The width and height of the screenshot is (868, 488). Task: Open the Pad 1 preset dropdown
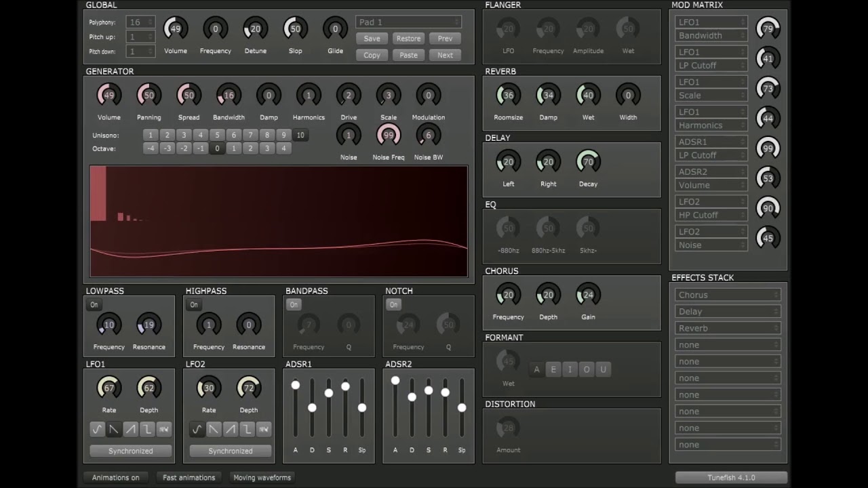[408, 22]
